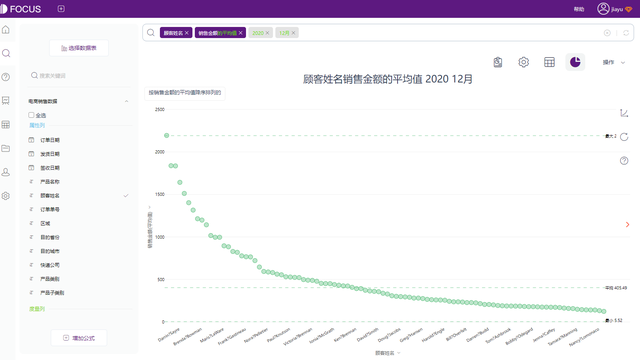640x360 pixels.
Task: Click the 增加公式 add formula button
Action: 79,338
